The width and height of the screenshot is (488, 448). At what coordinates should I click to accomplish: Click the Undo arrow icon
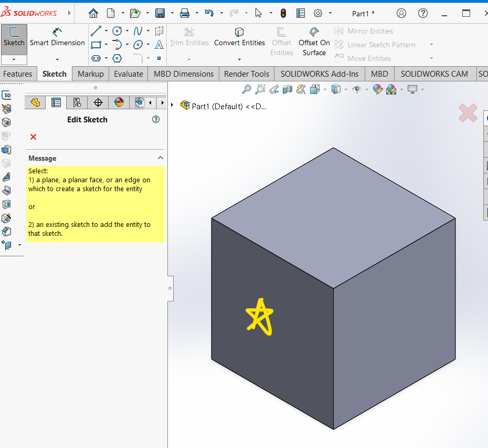tap(209, 13)
